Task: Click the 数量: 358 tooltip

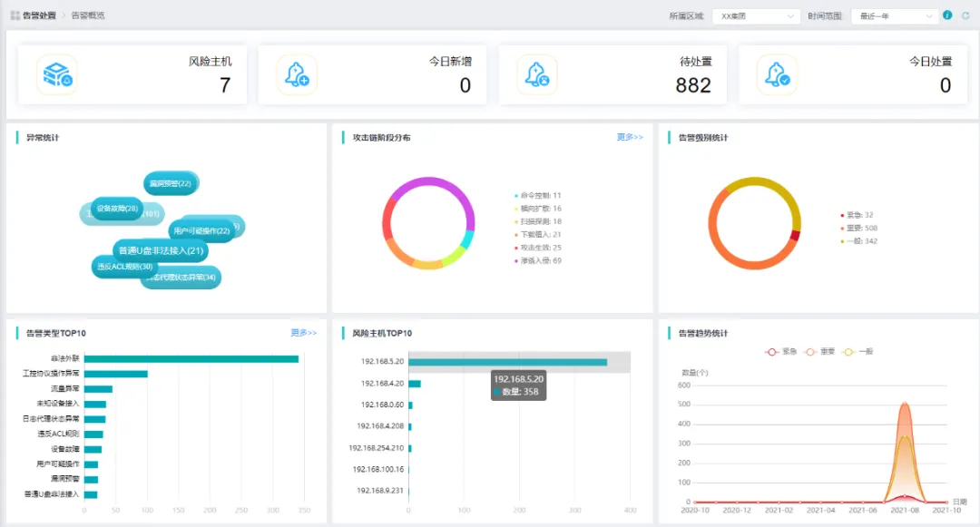Action: click(519, 385)
